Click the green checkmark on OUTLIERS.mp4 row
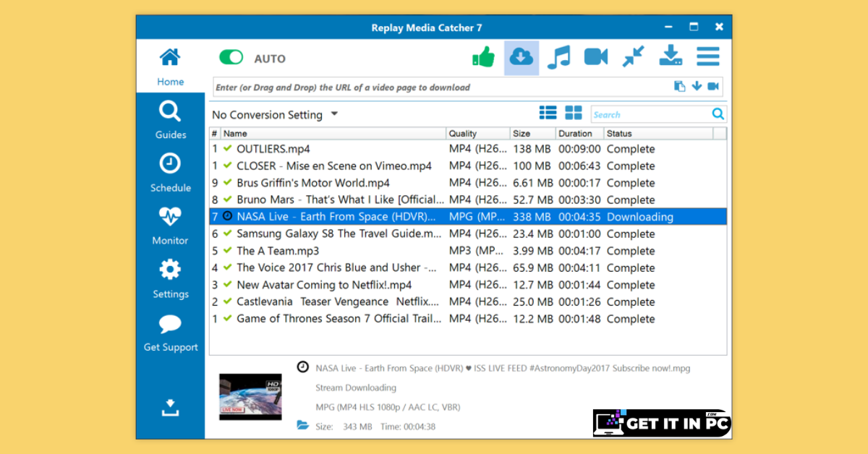Viewport: 868px width, 454px height. pos(228,148)
